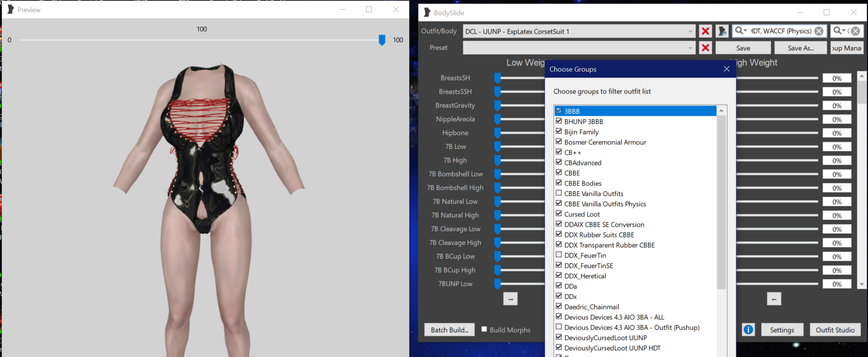Open the blue info about icon
This screenshot has width=868, height=357.
[748, 329]
